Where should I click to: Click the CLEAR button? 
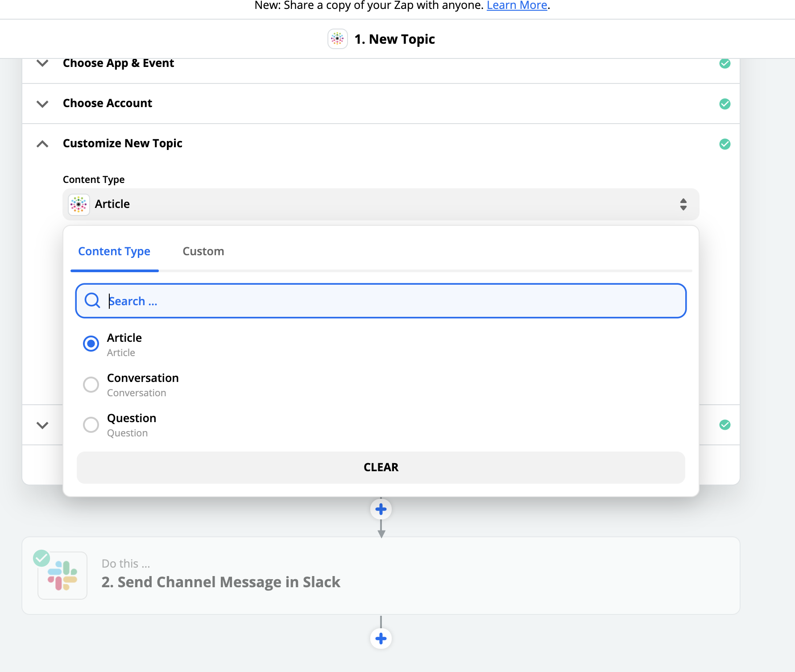(x=381, y=468)
